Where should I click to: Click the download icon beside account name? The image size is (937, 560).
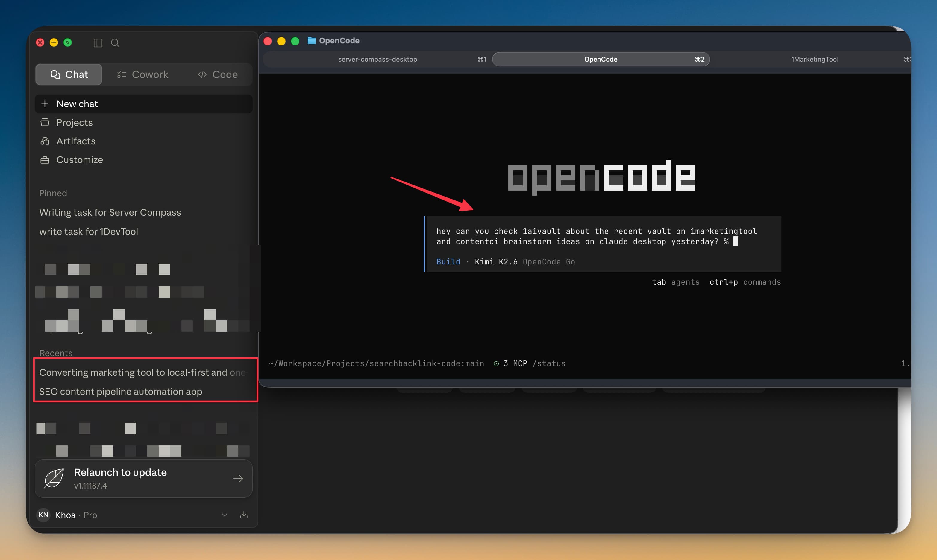click(244, 515)
